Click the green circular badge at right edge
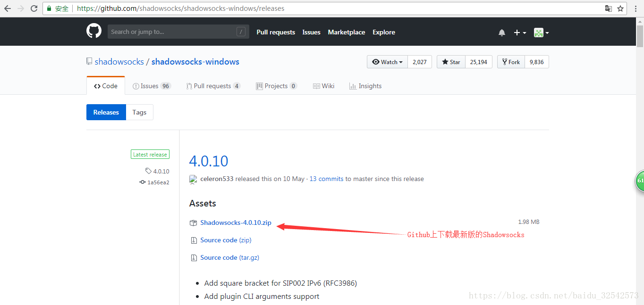This screenshot has width=644, height=305. 640,181
